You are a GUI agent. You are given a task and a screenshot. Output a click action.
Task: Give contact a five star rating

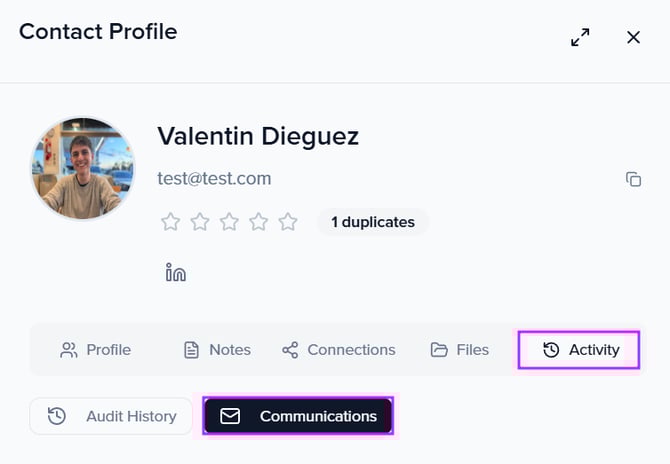point(288,222)
